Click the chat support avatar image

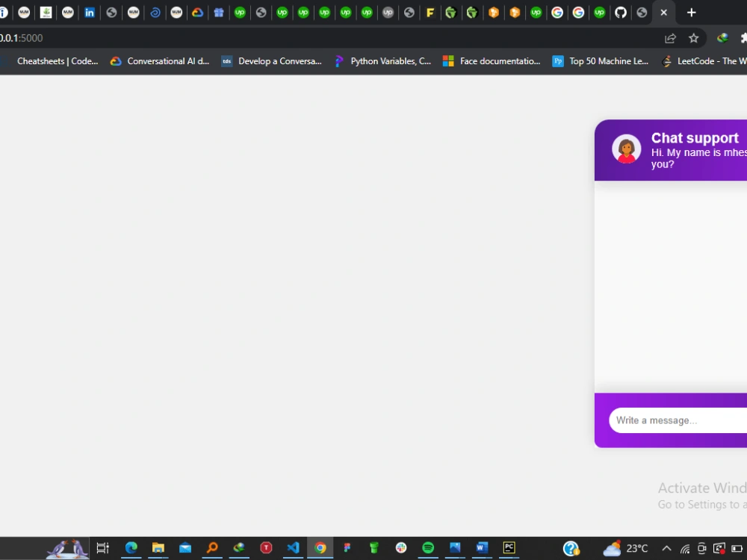click(x=626, y=149)
